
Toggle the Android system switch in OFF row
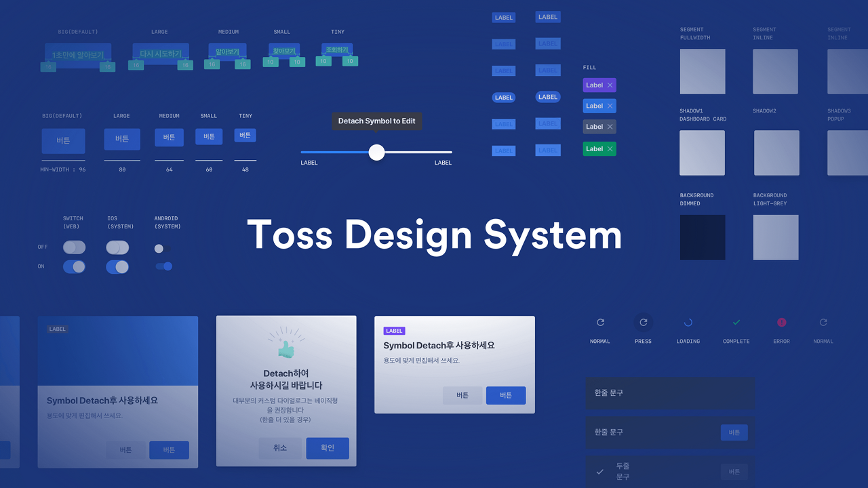[x=161, y=249]
